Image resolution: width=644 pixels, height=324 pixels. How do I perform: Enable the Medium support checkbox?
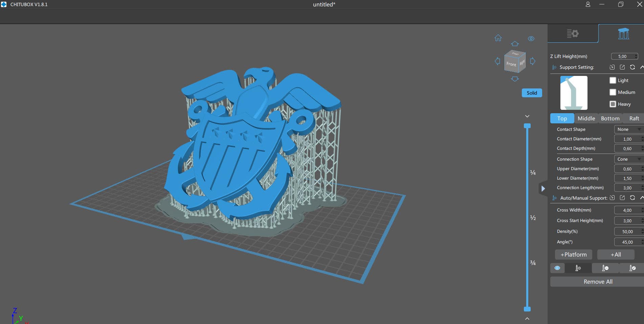click(613, 92)
